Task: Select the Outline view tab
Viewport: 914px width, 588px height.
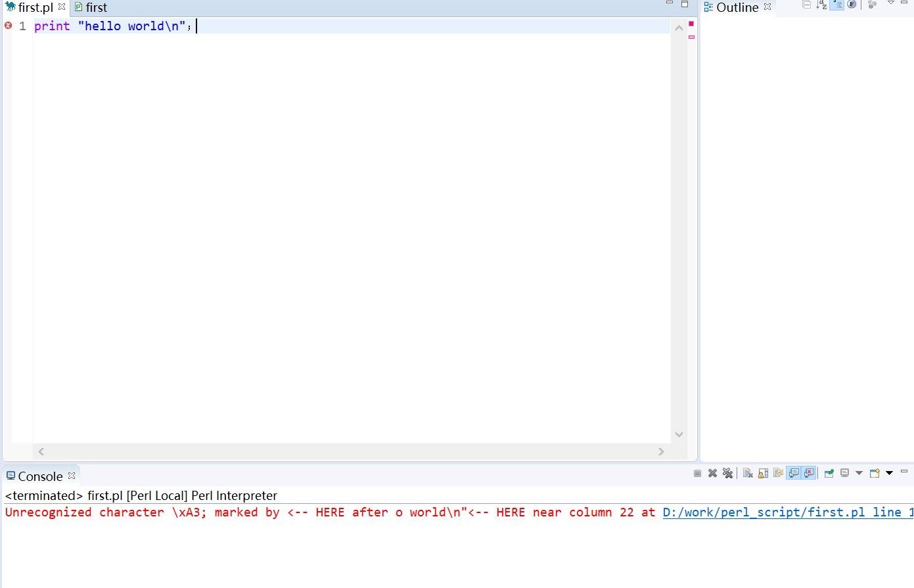Action: tap(737, 7)
